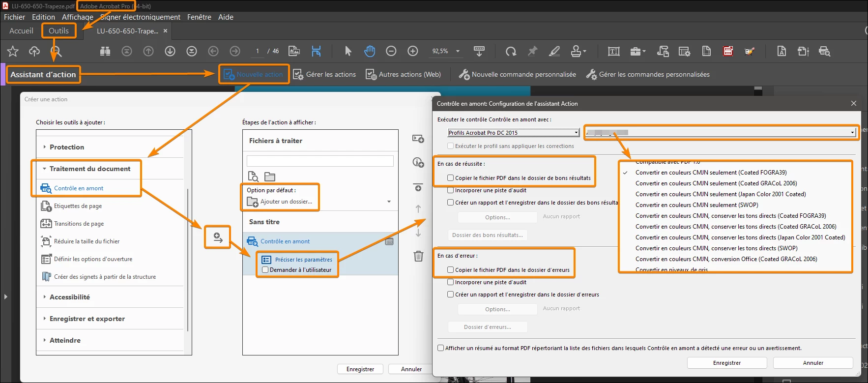868x383 pixels.
Task: Check Incorporer une piste d'audit under En cas d'erreur
Action: pos(450,282)
